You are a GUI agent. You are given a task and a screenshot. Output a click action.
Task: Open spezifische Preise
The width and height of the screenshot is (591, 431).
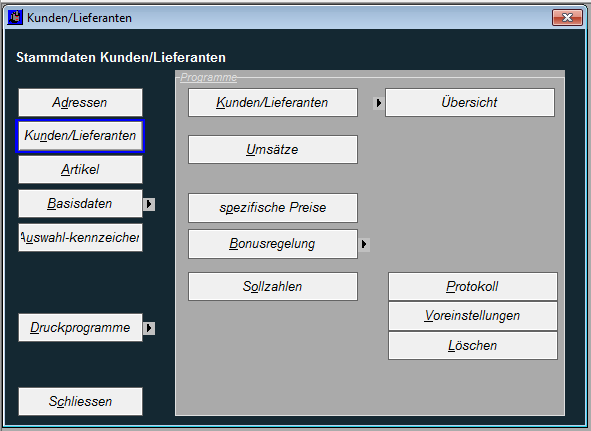click(x=273, y=208)
